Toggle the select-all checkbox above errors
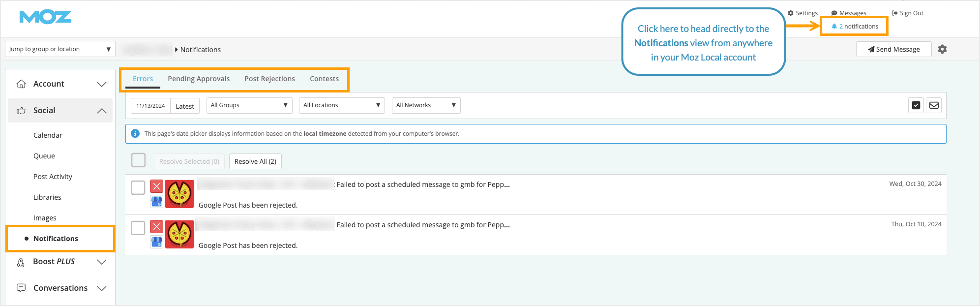 click(138, 160)
